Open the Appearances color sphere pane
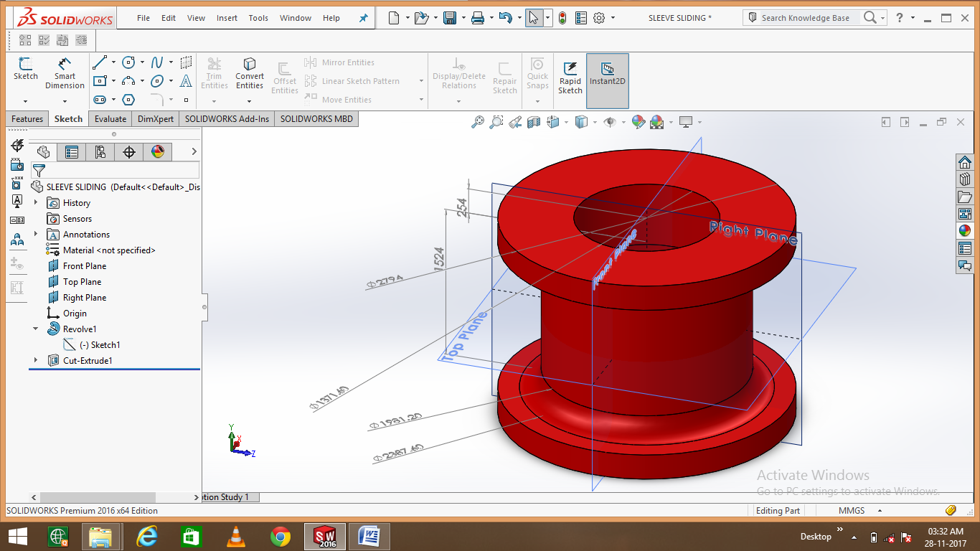980x551 pixels. pyautogui.click(x=965, y=231)
